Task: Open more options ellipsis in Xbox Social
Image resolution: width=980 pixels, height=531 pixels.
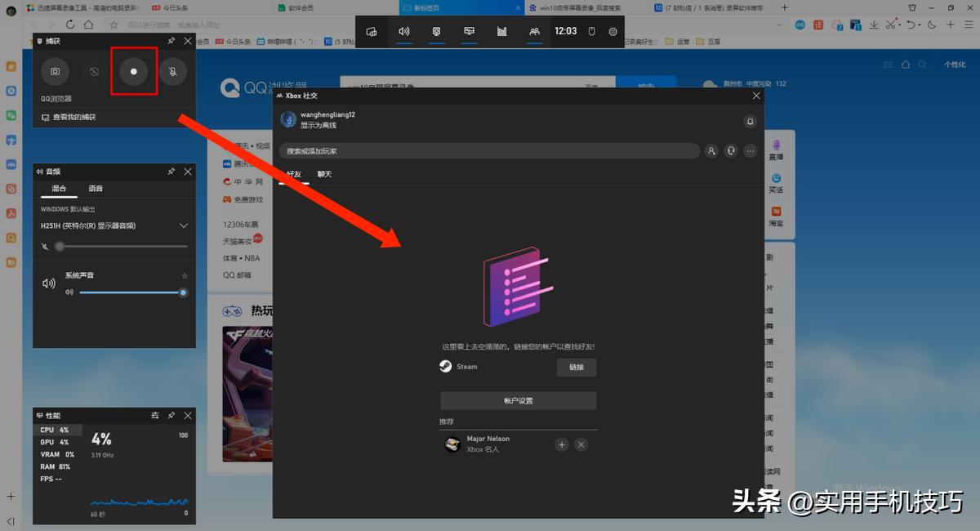Action: pos(751,151)
